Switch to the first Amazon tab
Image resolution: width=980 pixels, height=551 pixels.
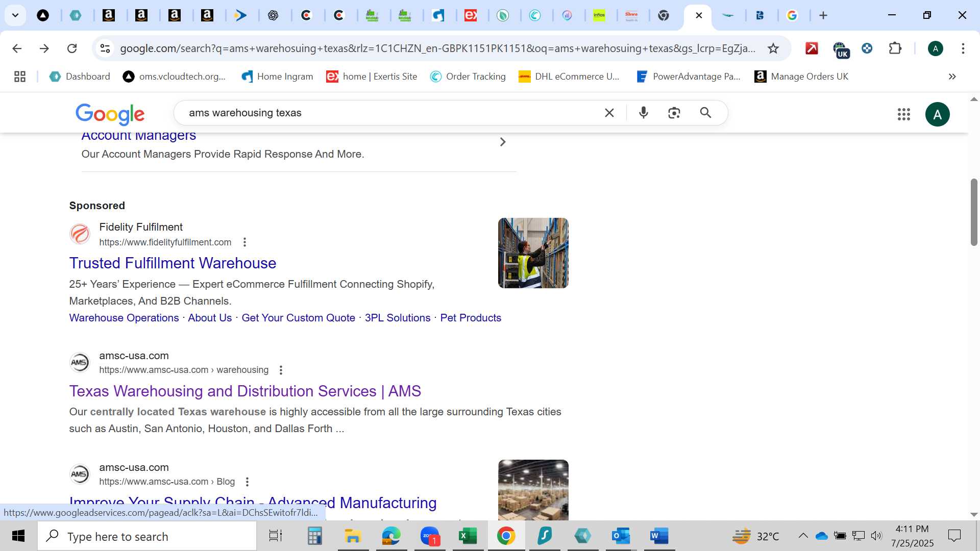pyautogui.click(x=108, y=15)
